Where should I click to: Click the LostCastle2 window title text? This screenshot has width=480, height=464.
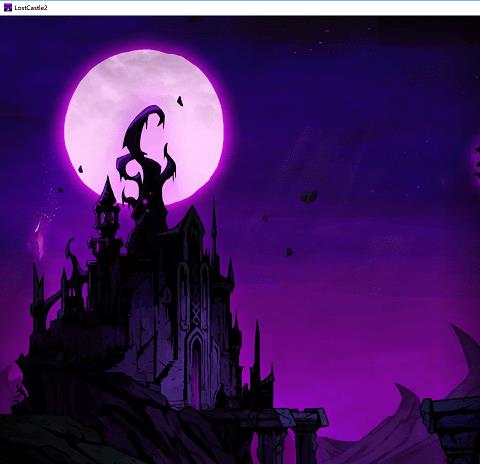click(x=31, y=8)
